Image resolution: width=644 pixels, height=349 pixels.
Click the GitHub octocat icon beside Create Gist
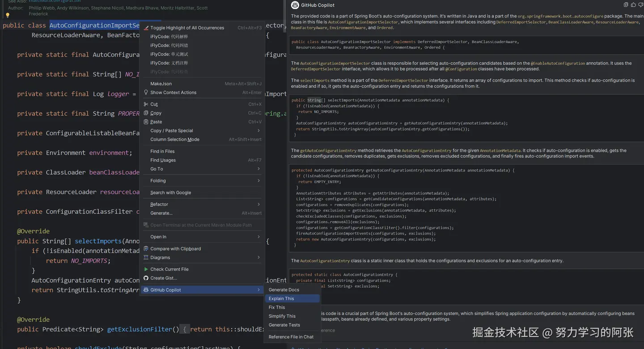point(146,278)
